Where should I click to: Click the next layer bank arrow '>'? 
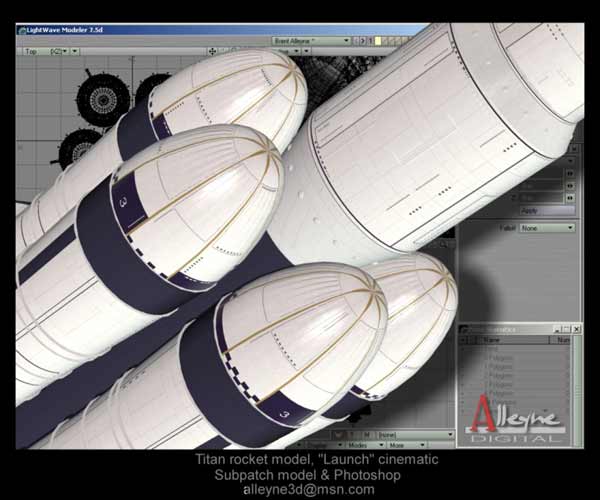click(363, 41)
